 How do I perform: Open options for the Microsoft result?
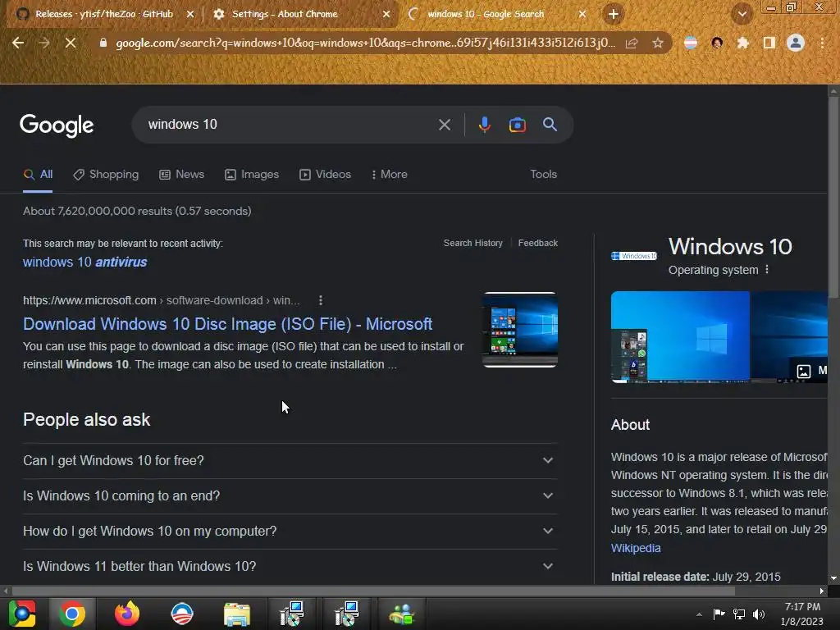(x=321, y=300)
